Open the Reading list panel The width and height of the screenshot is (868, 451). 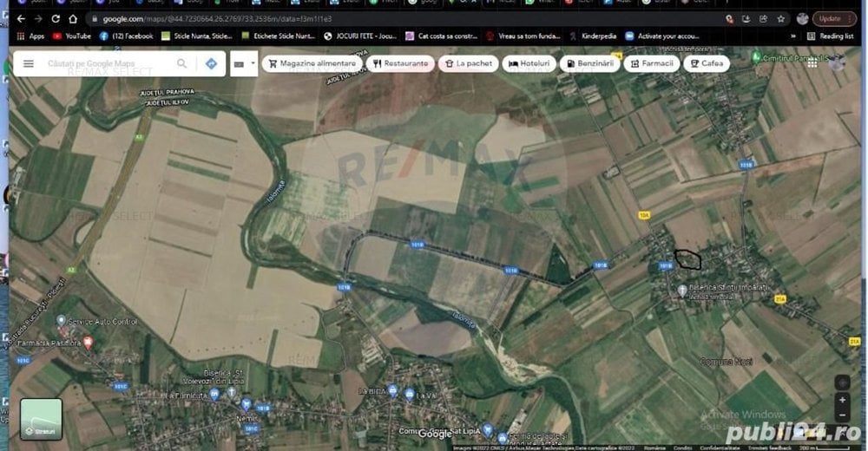pos(831,36)
